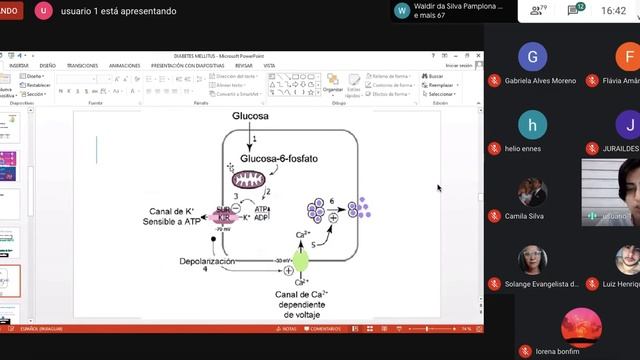This screenshot has width=640, height=360.
Task: Select the star shape in gallery
Action: point(311,93)
